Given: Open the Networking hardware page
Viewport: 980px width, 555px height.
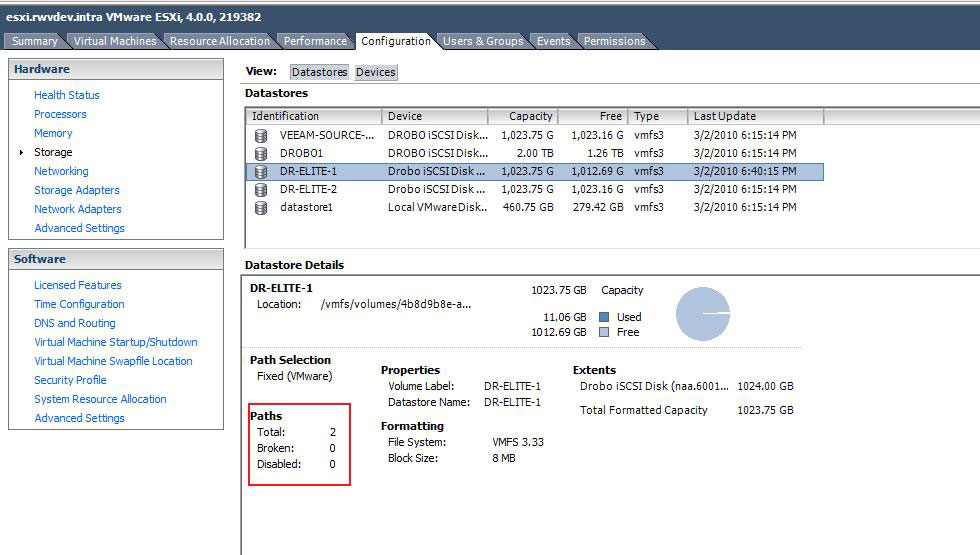Looking at the screenshot, I should pos(61,171).
